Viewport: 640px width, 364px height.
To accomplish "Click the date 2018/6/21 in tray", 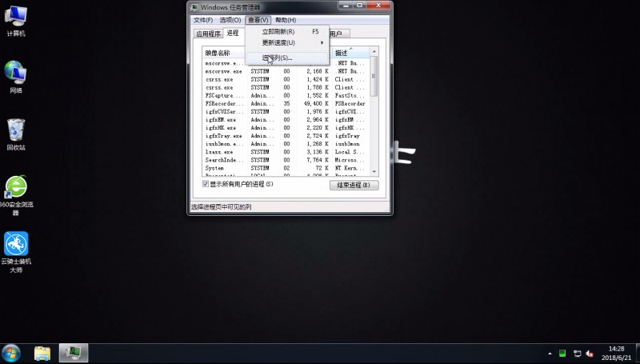I will [x=616, y=358].
